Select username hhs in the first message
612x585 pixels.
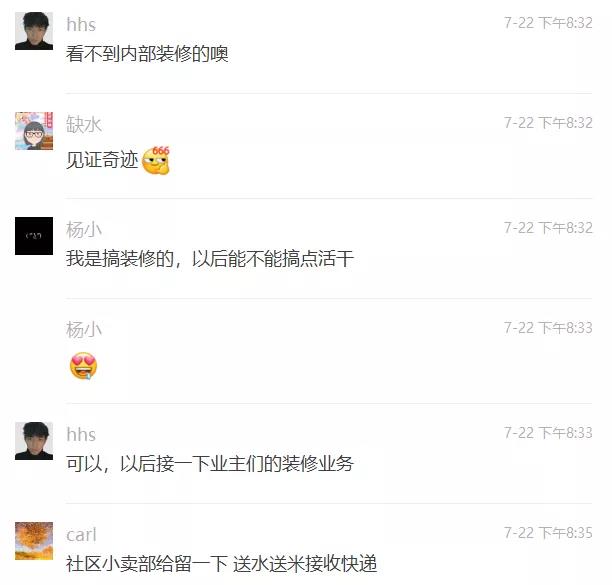pyautogui.click(x=81, y=25)
